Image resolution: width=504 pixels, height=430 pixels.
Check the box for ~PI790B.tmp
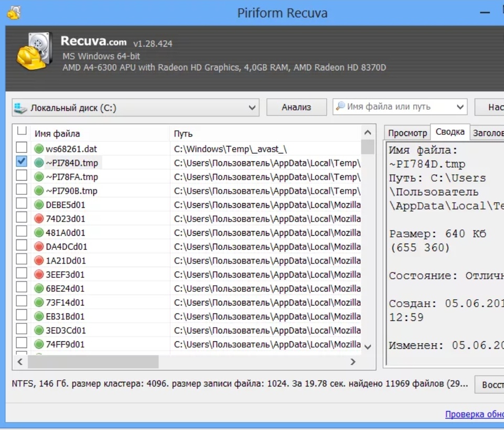(22, 189)
